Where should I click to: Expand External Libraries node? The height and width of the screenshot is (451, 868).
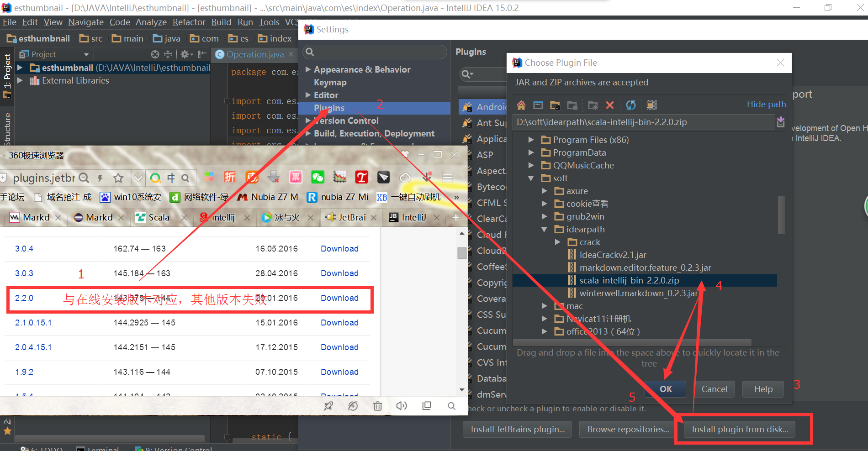[20, 80]
